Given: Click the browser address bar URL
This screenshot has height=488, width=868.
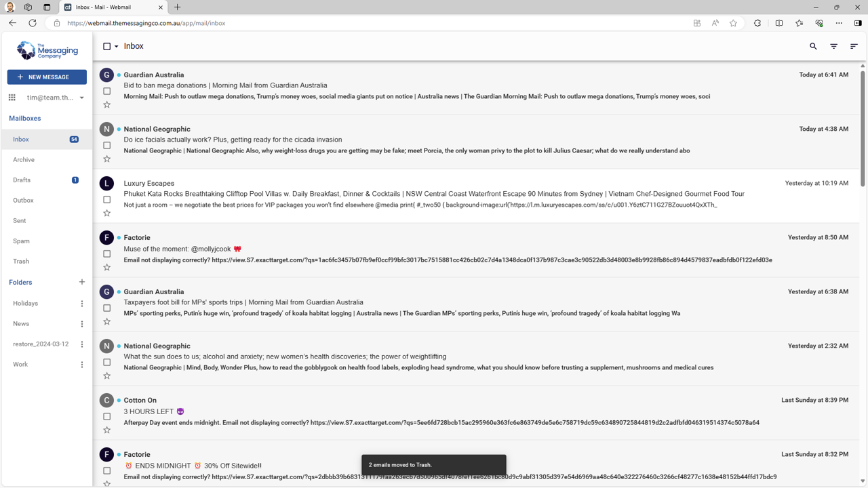Looking at the screenshot, I should point(146,23).
